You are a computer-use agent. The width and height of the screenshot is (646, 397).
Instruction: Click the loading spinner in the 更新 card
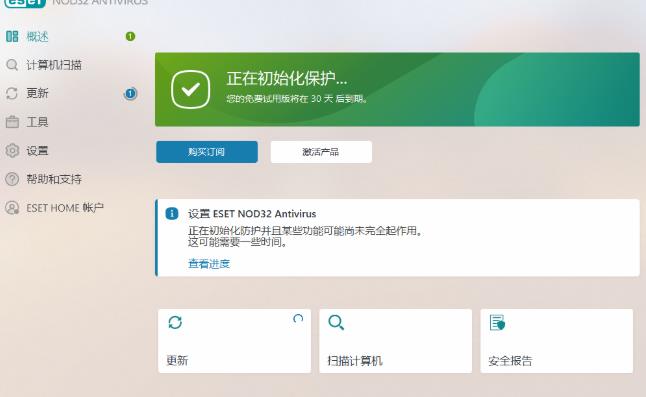(298, 319)
